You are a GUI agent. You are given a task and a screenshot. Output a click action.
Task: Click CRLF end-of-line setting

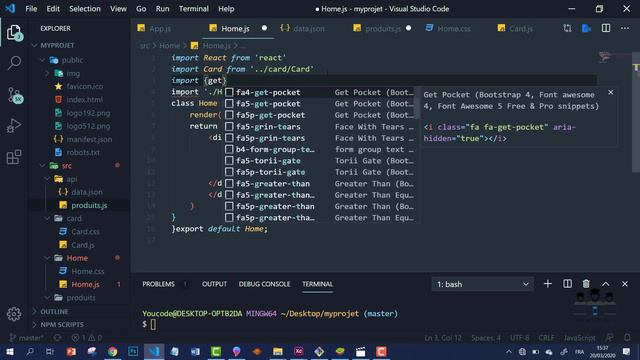546,338
